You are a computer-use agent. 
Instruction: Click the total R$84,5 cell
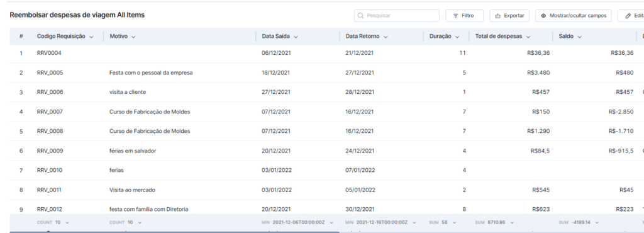point(540,151)
